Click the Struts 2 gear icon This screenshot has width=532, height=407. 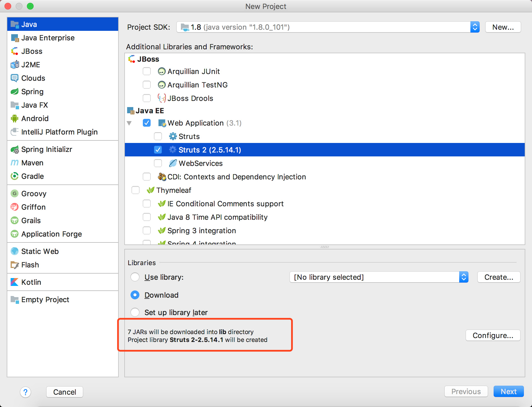(x=173, y=150)
